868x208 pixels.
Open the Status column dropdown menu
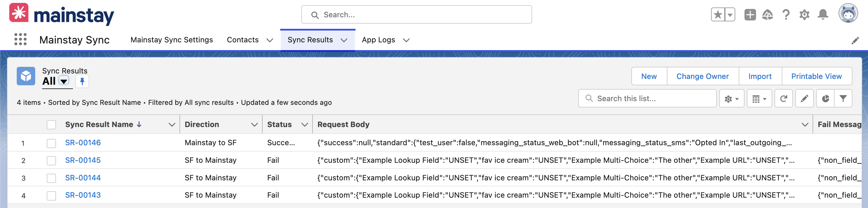point(305,125)
